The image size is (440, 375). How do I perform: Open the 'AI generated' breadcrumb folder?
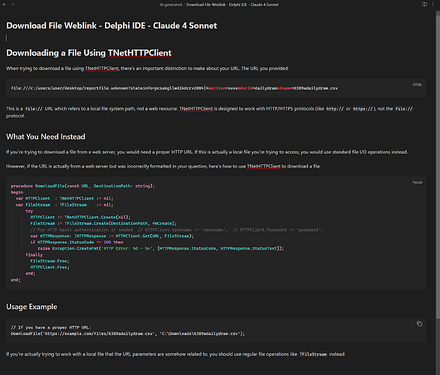click(171, 5)
